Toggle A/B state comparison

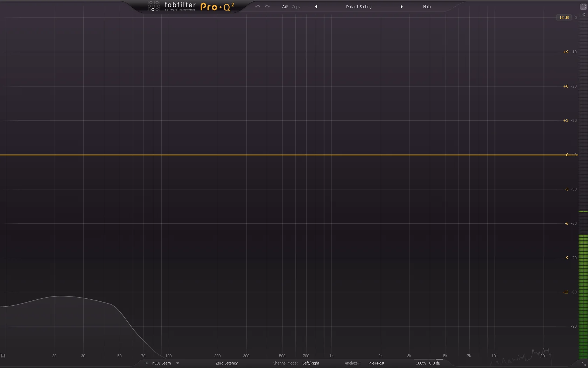point(285,7)
